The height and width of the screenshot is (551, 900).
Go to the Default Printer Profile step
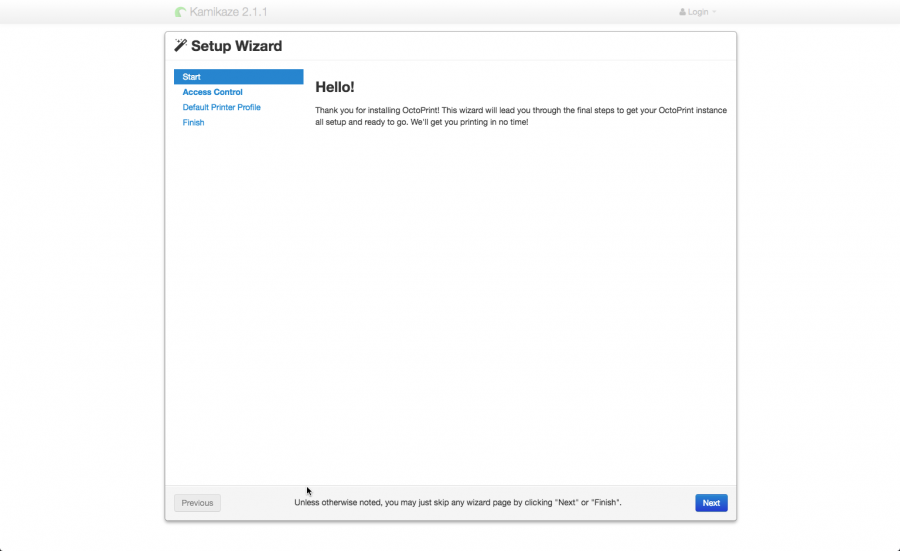(221, 107)
